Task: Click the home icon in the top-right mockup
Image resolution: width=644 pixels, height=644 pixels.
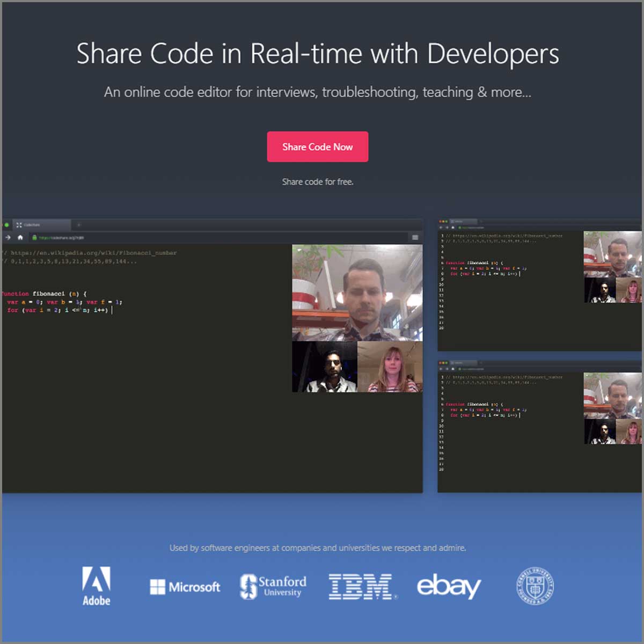Action: tap(452, 228)
